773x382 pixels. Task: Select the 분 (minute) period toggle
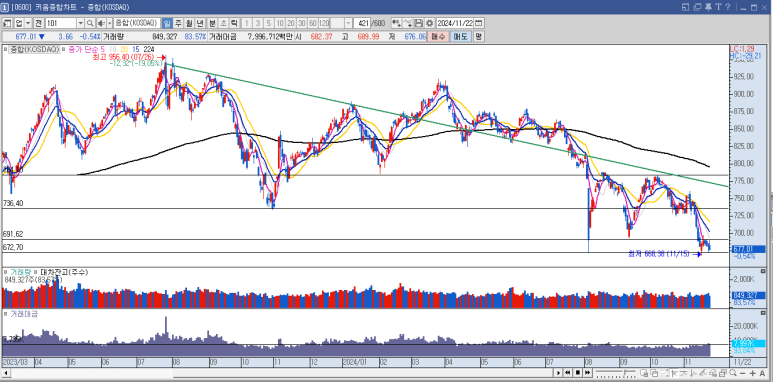(212, 23)
